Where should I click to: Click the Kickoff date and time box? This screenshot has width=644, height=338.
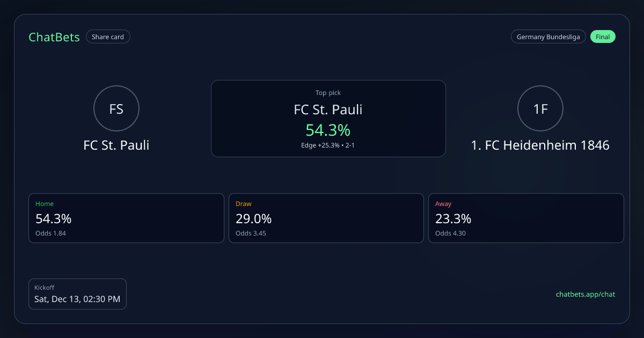[x=77, y=294]
